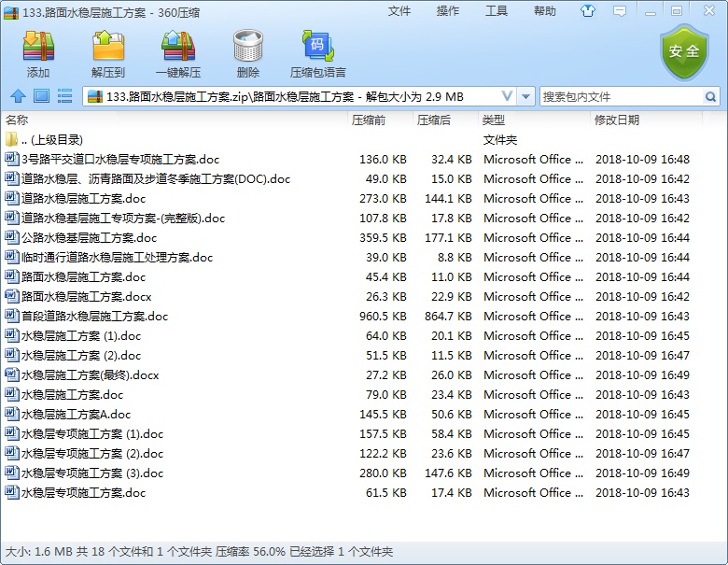Click the 文件夹 type cell

(x=500, y=139)
